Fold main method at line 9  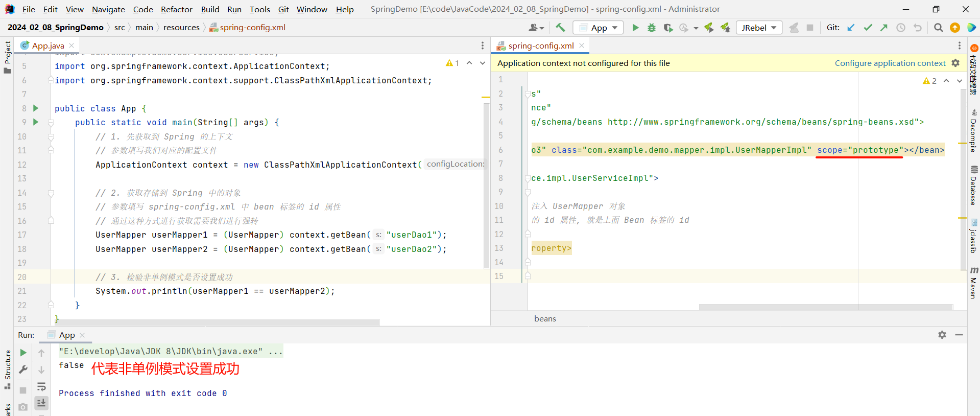[51, 123]
